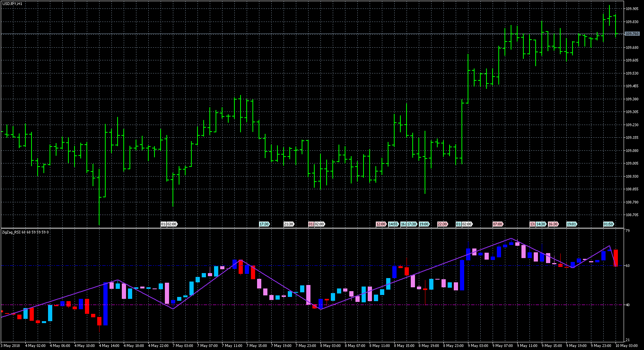Click the 10 May 03:00 time label

pos(626,346)
